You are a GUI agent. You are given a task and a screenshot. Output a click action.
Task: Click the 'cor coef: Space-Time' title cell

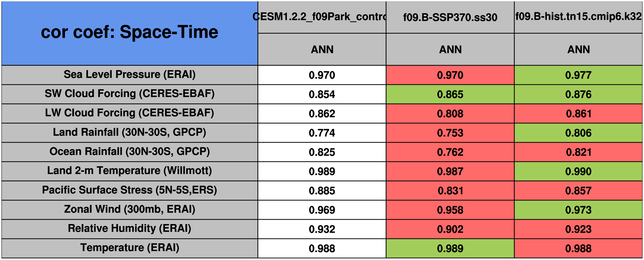click(x=130, y=32)
